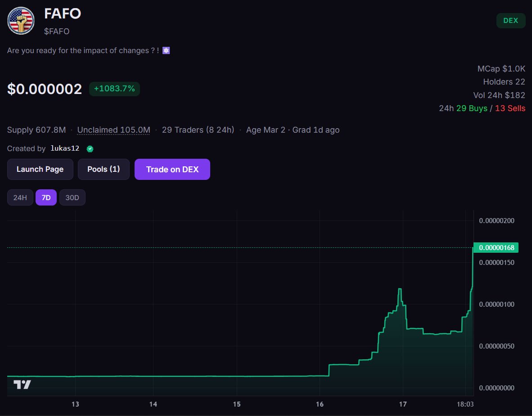The height and width of the screenshot is (416, 532).
Task: Click the $FAFO ticker symbol
Action: (x=57, y=31)
